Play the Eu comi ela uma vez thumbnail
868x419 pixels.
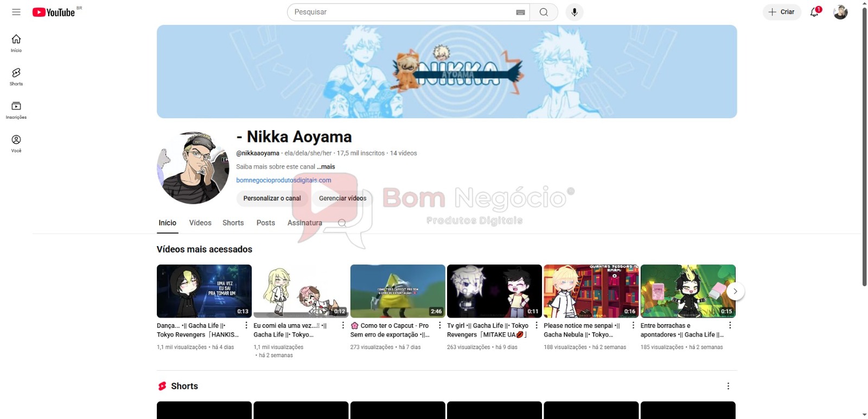click(x=301, y=291)
